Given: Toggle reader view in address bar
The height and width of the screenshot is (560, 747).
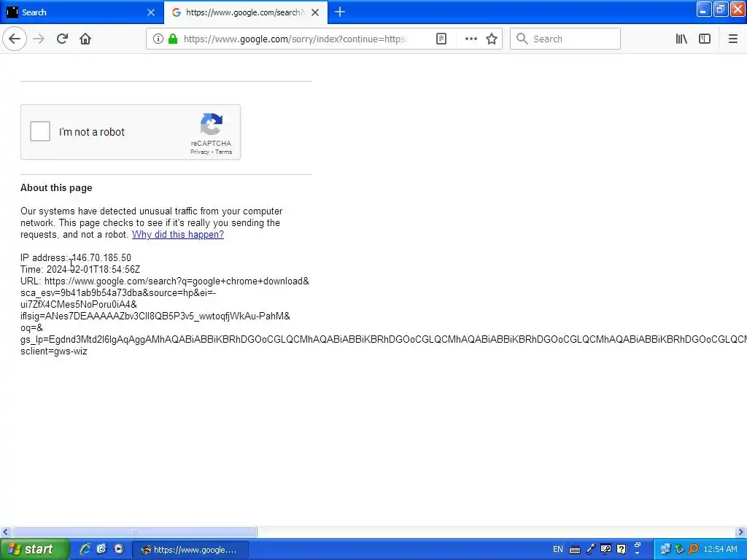Looking at the screenshot, I should point(441,39).
